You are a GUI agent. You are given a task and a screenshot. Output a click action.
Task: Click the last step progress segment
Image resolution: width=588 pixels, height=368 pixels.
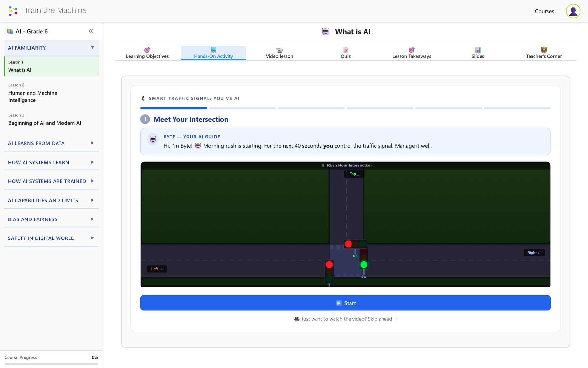[517, 108]
